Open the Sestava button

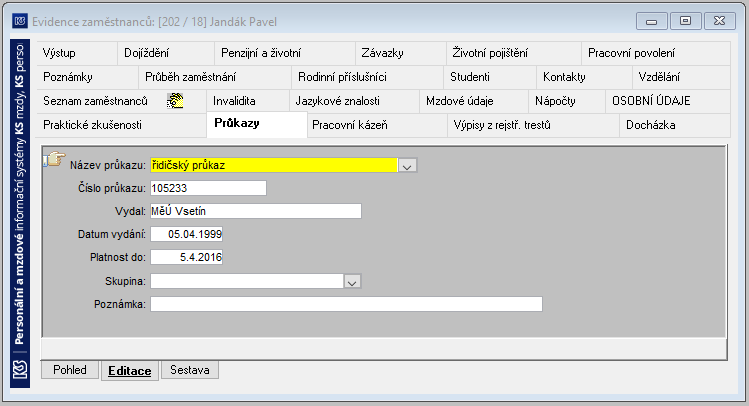[x=190, y=370]
